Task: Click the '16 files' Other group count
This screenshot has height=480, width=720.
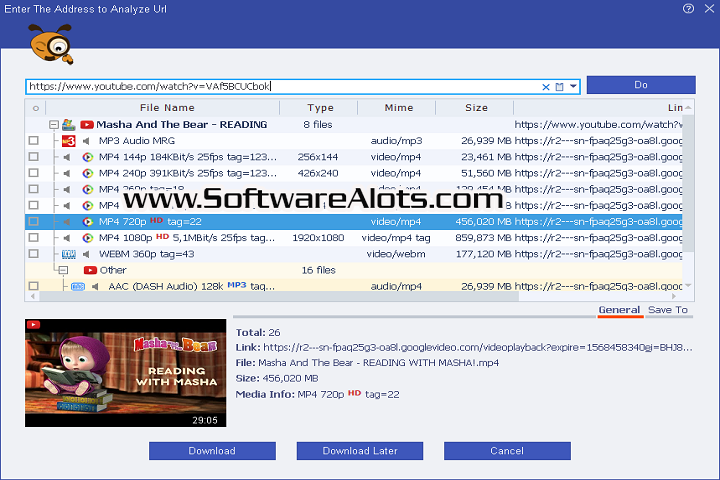Action: pyautogui.click(x=318, y=270)
